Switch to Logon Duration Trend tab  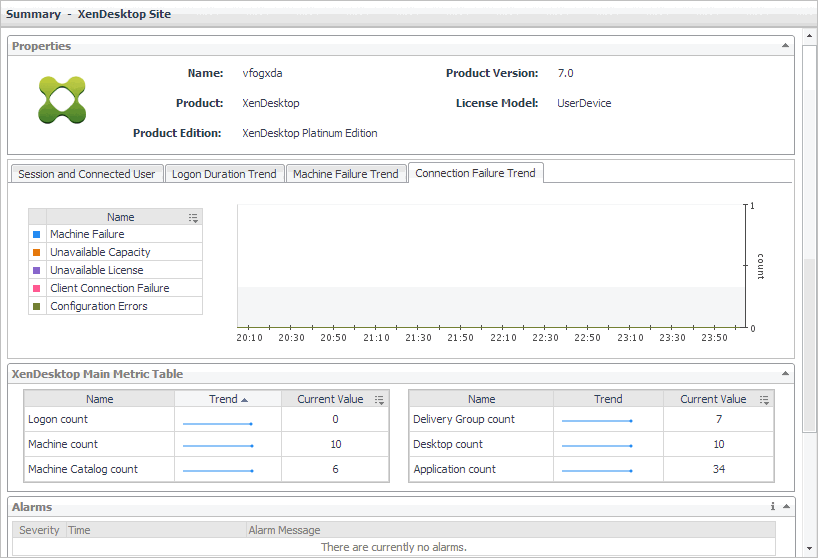pos(224,174)
